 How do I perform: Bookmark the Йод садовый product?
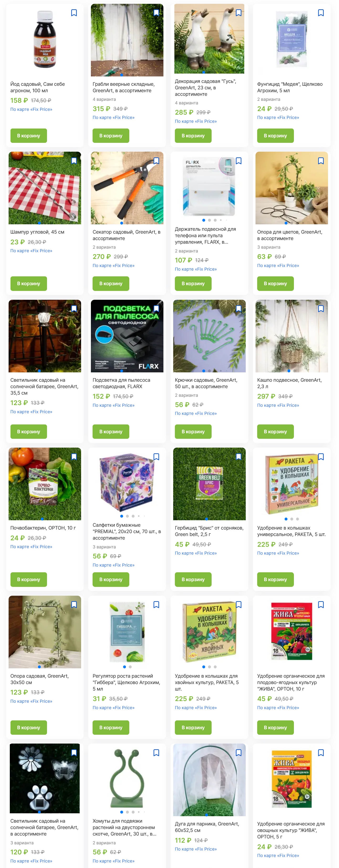point(74,13)
